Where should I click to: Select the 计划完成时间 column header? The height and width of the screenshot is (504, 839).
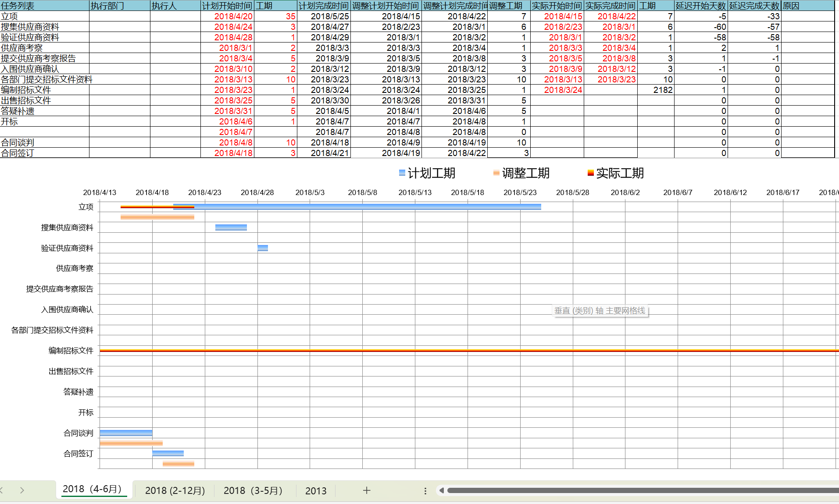tap(324, 6)
